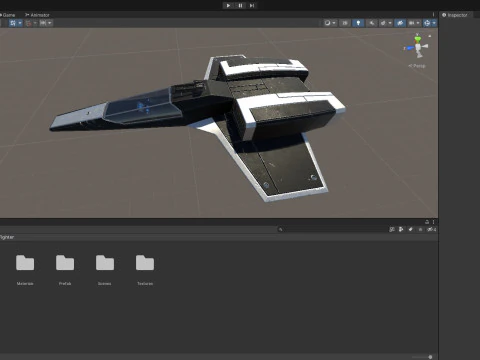Toggle scene effects button
Image resolution: width=480 pixels, height=360 pixels.
pos(383,23)
